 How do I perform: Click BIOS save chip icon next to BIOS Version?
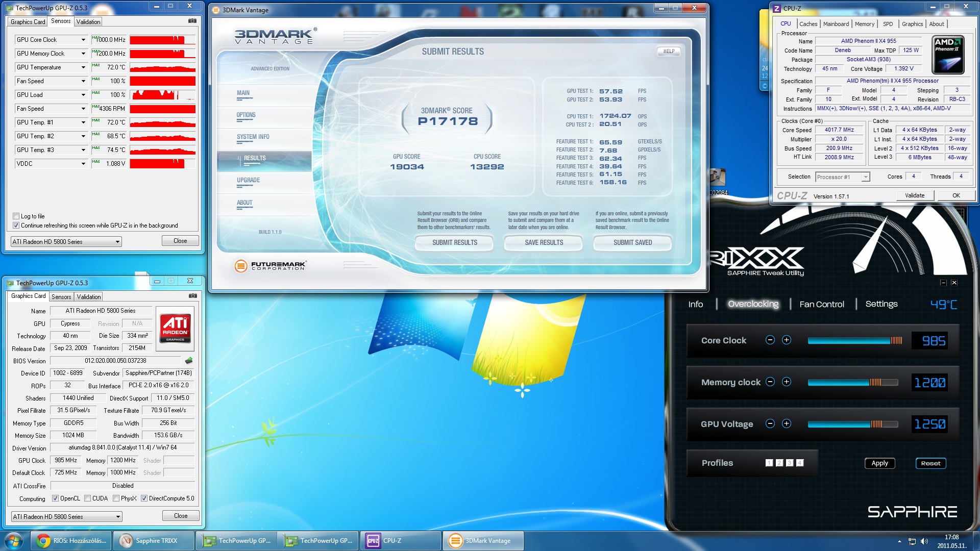pyautogui.click(x=189, y=360)
